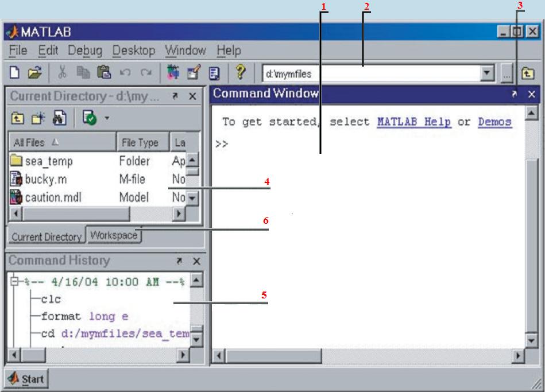Switch to the Workspace tab

[114, 235]
